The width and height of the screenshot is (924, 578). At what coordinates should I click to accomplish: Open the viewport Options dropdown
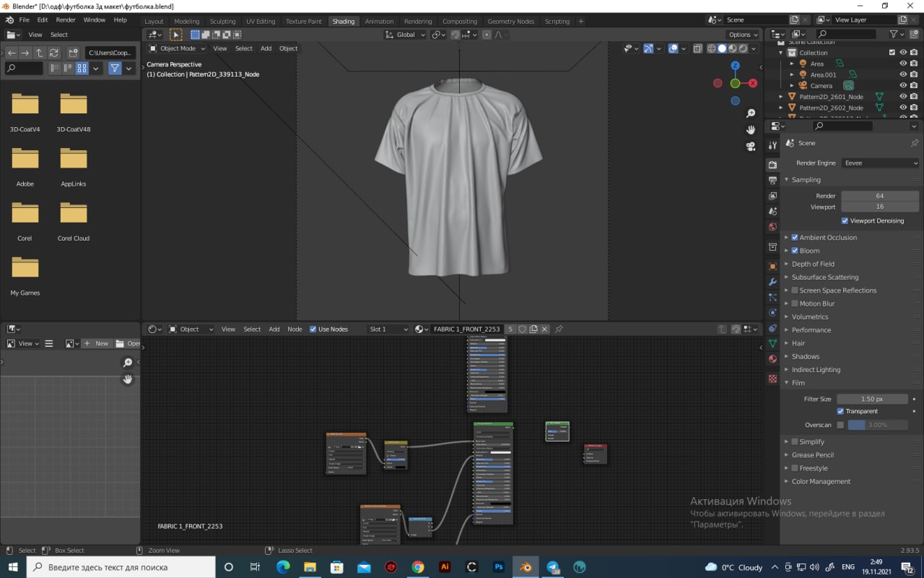743,35
